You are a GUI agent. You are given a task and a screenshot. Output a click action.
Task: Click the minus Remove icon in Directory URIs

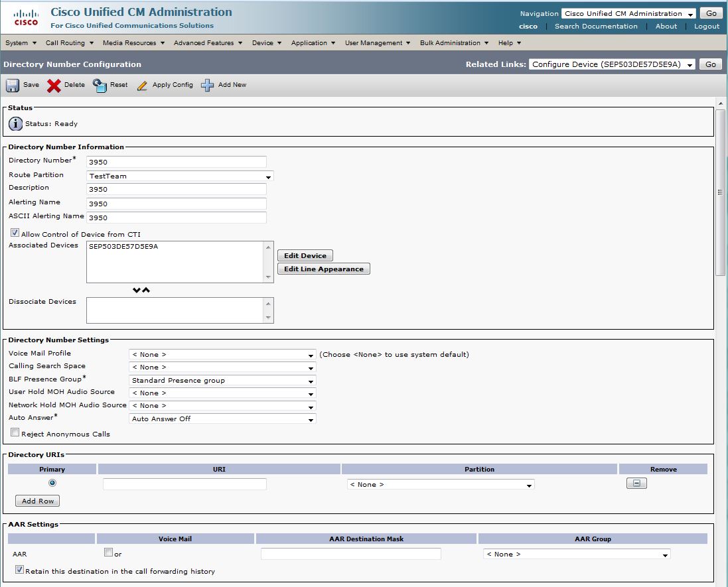636,484
